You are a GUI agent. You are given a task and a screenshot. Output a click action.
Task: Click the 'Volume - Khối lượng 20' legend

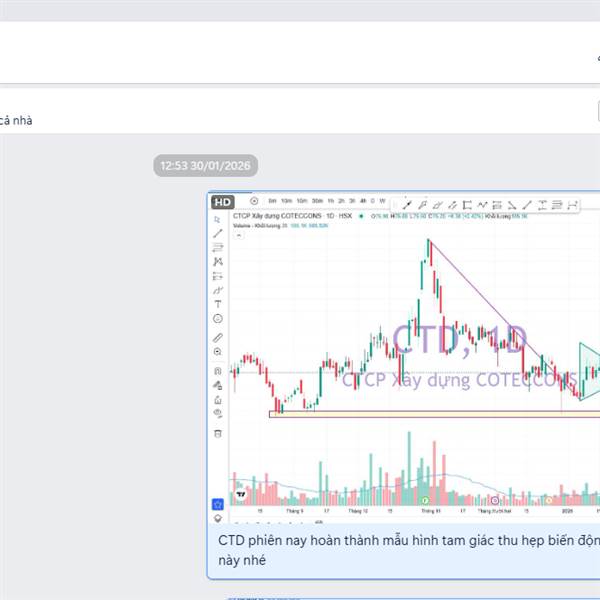pos(260,226)
